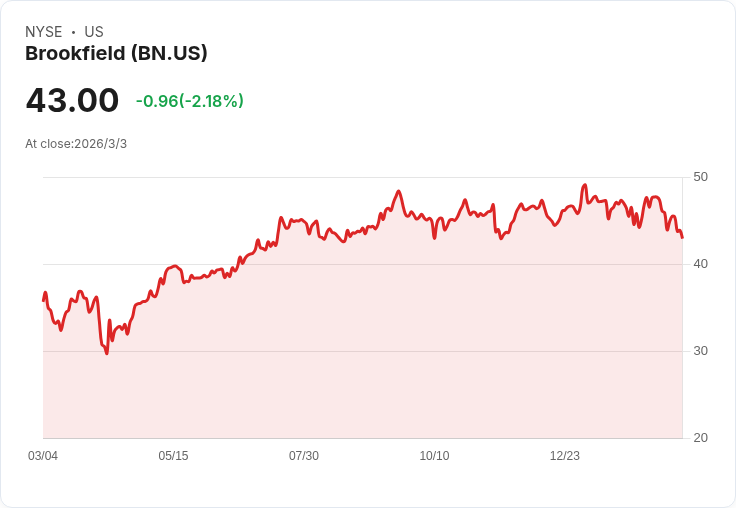This screenshot has width=736, height=508.
Task: Click the At close:2026/3/3 timestamp
Action: 76,144
